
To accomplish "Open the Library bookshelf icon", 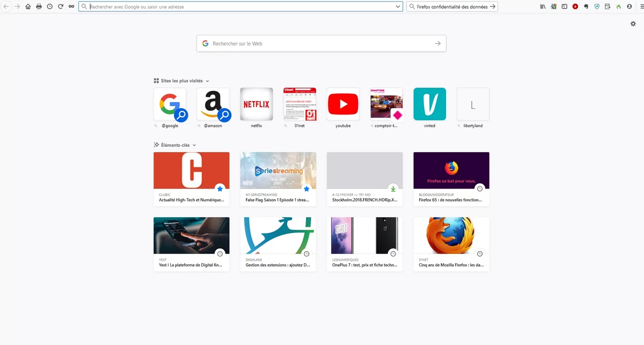I will click(x=543, y=6).
